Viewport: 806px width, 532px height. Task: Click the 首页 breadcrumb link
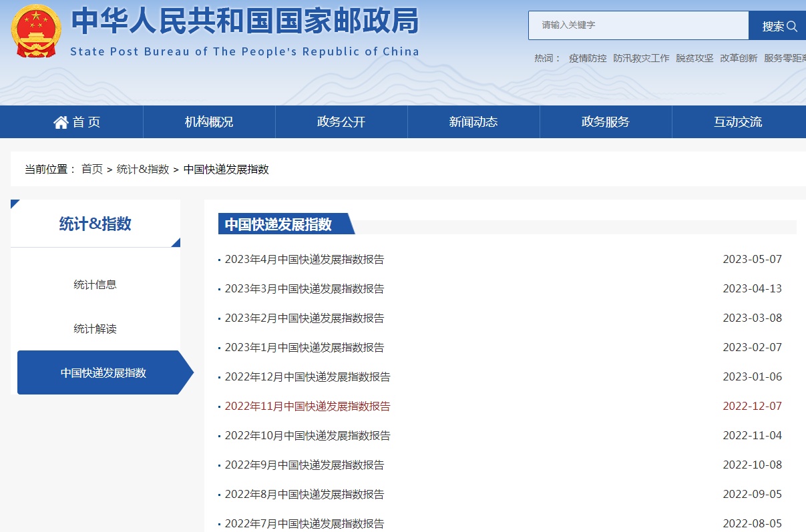(x=92, y=170)
